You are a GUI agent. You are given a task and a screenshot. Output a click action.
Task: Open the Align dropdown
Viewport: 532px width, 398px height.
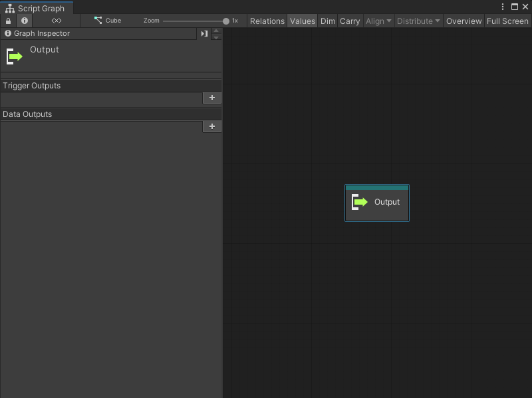point(378,21)
